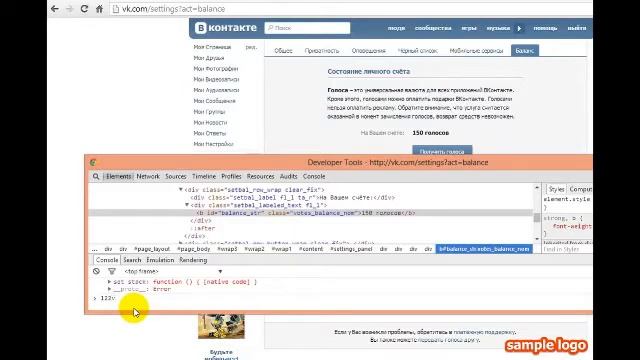
Task: Click the ВКонтакте logo
Action: coord(226,28)
